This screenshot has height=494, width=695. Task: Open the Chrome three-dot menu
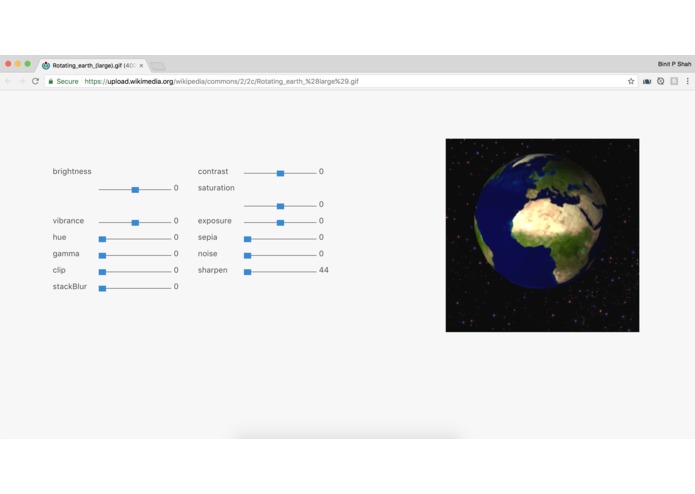click(687, 81)
